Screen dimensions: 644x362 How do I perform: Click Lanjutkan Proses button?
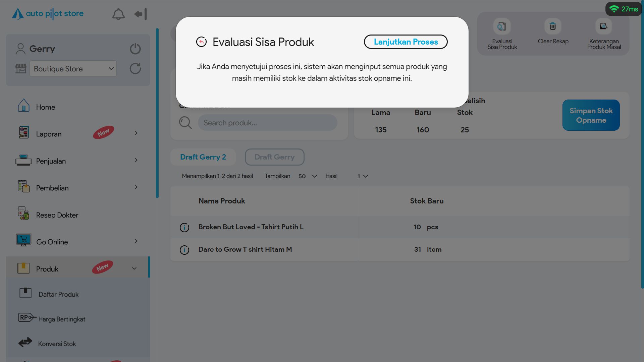click(x=406, y=42)
